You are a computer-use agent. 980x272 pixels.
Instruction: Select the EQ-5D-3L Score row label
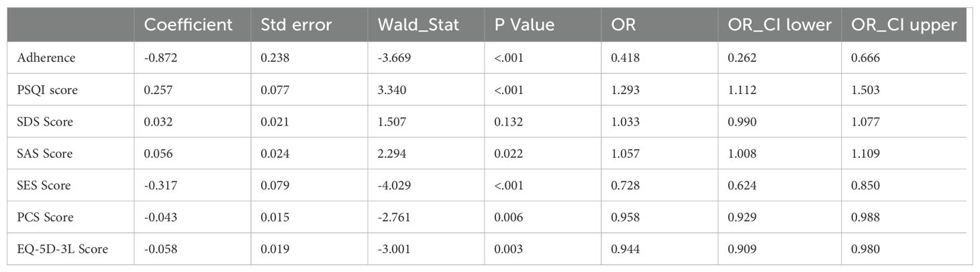62,249
